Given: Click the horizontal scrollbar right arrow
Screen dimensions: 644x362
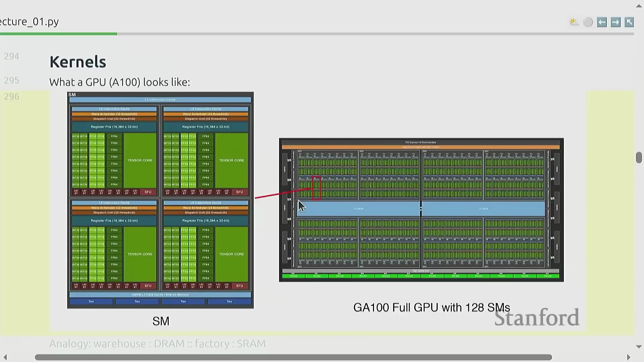Looking at the screenshot, I should coord(629,357).
